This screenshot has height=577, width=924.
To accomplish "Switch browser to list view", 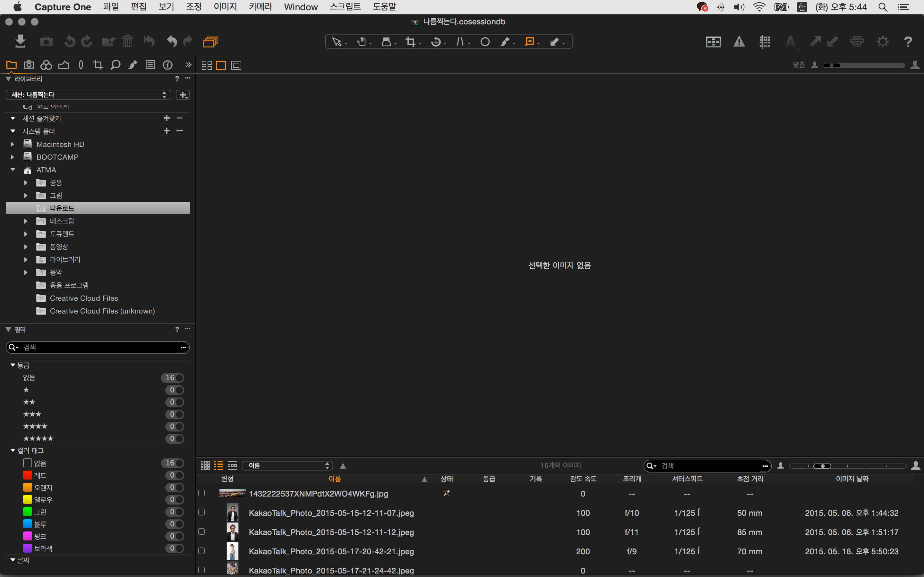I will 218,465.
